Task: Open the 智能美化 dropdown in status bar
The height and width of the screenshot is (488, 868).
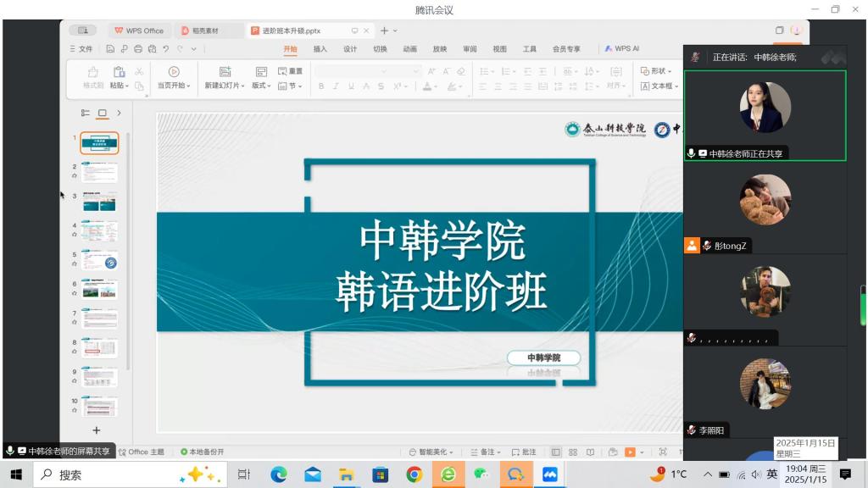Action: coord(431,452)
